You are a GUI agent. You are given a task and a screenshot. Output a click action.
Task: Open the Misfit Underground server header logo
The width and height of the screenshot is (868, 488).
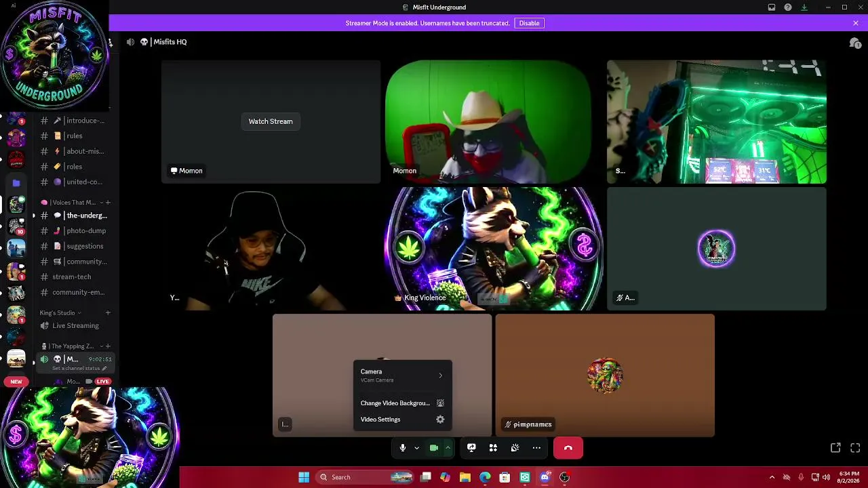(x=54, y=56)
